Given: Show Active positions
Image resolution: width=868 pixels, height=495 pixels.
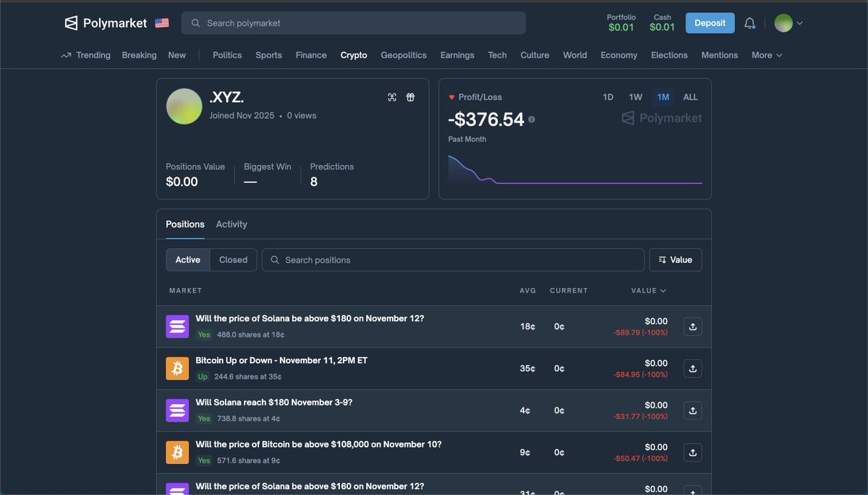Looking at the screenshot, I should [x=188, y=260].
